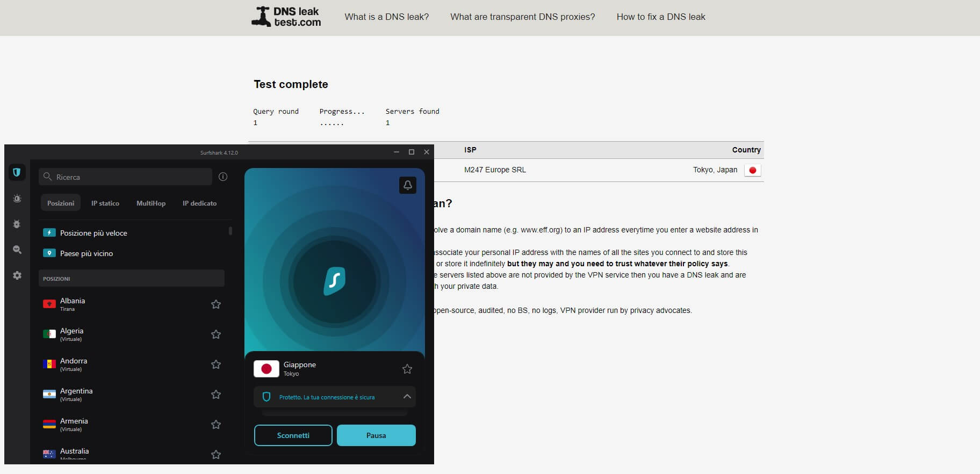Click the Japan flag icon in results table

click(x=753, y=170)
